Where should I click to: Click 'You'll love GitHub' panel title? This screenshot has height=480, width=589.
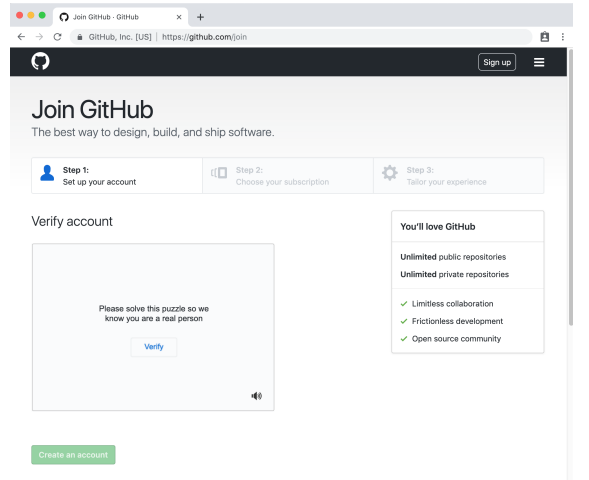438,226
